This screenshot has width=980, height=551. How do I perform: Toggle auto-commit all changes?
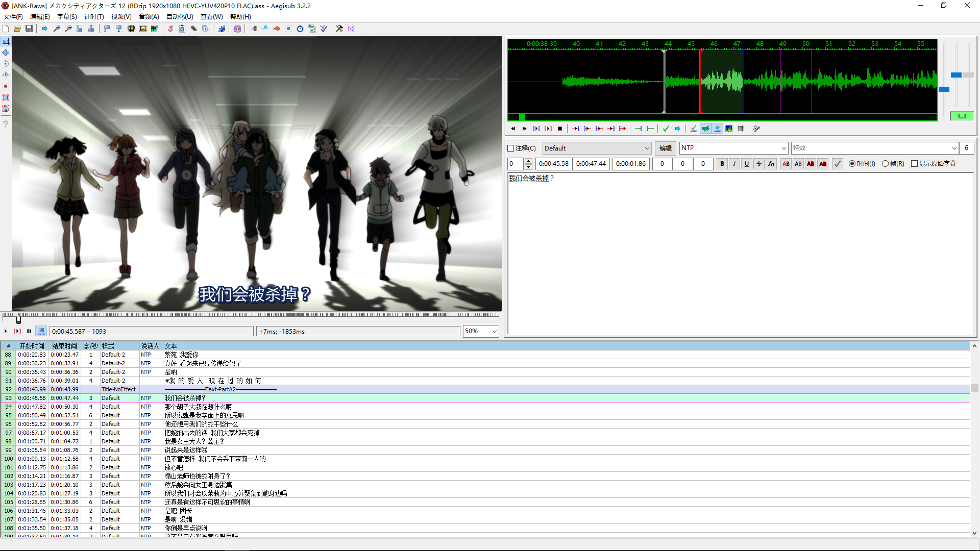694,129
